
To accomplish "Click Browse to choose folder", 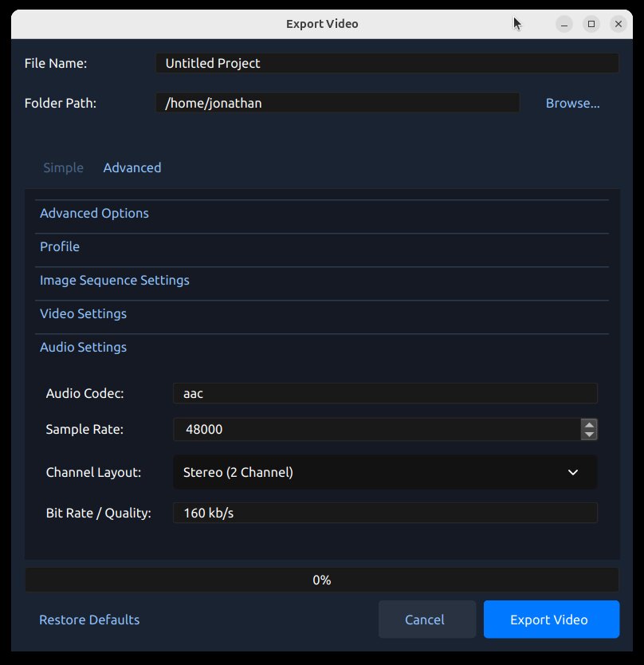I will (572, 103).
